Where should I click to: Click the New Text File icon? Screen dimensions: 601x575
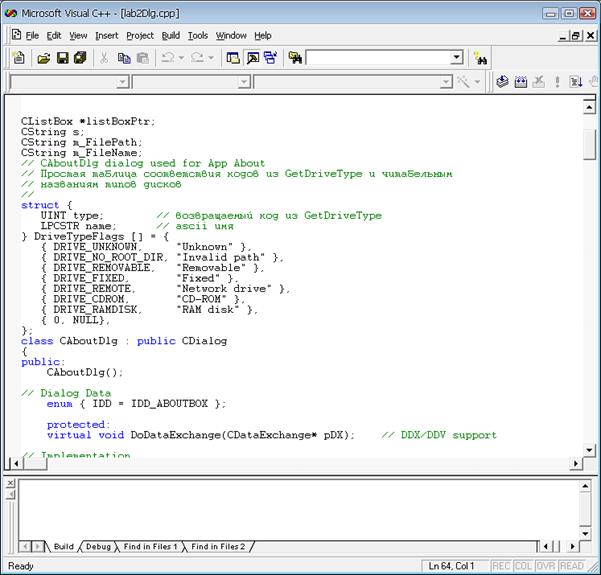pos(18,58)
